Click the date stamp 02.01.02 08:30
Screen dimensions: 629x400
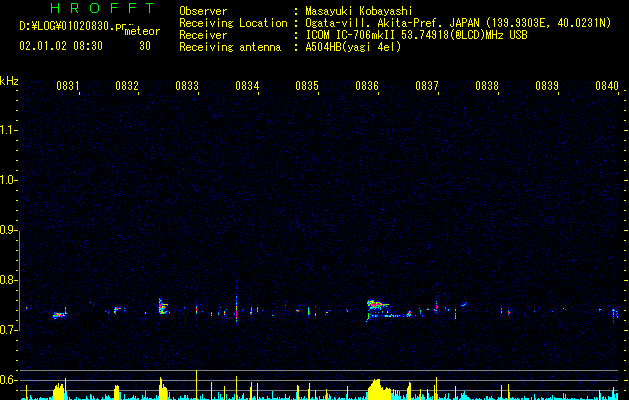tap(61, 46)
